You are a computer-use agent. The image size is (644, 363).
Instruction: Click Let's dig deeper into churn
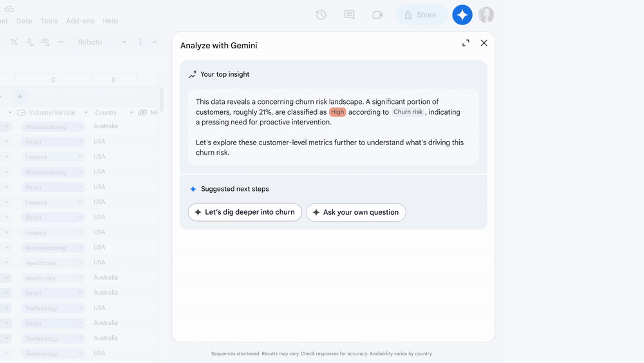(x=245, y=212)
